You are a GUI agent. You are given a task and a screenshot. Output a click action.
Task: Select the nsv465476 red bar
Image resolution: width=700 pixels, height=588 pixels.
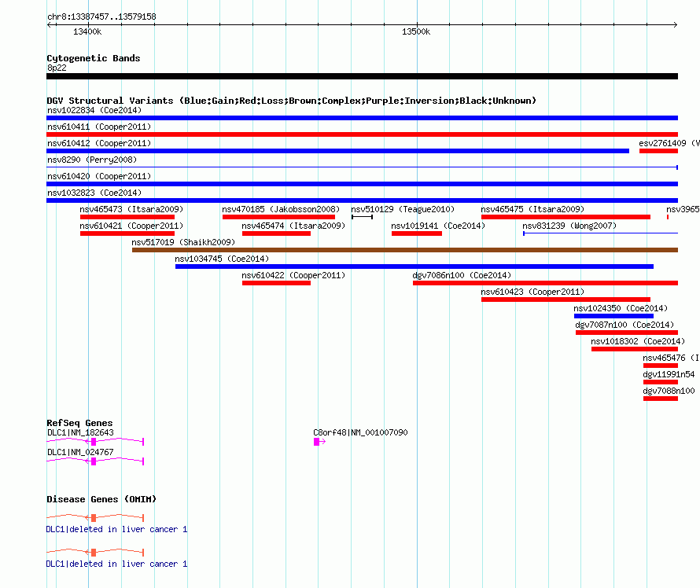(x=661, y=366)
